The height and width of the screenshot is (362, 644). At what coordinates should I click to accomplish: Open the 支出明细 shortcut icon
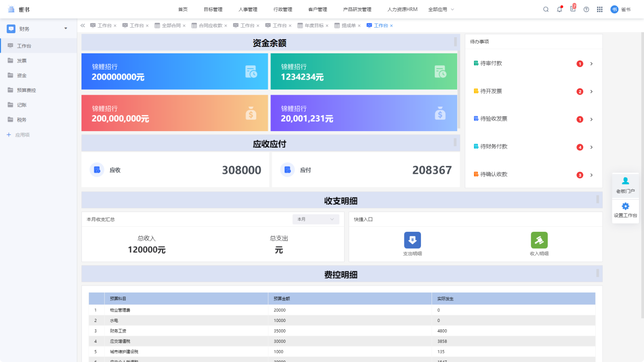412,240
